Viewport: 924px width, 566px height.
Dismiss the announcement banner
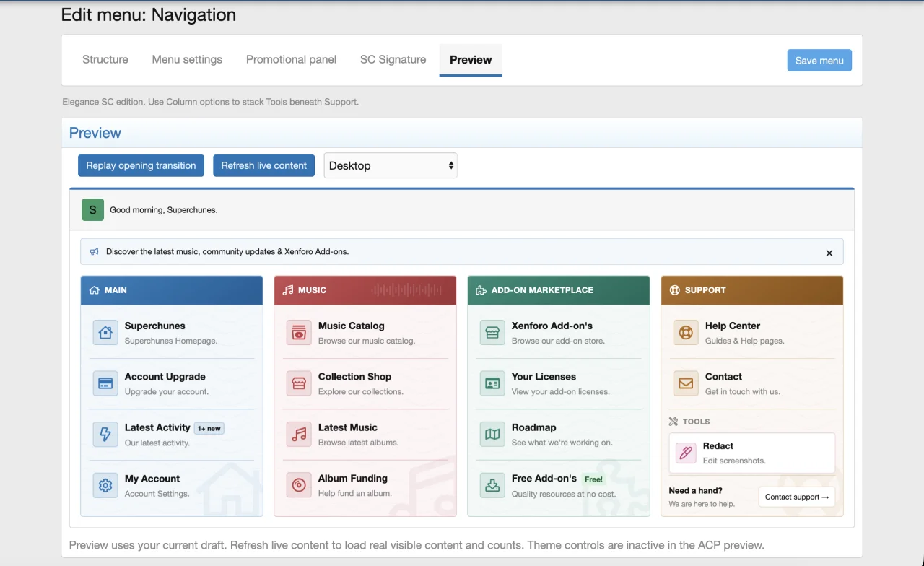coord(829,253)
